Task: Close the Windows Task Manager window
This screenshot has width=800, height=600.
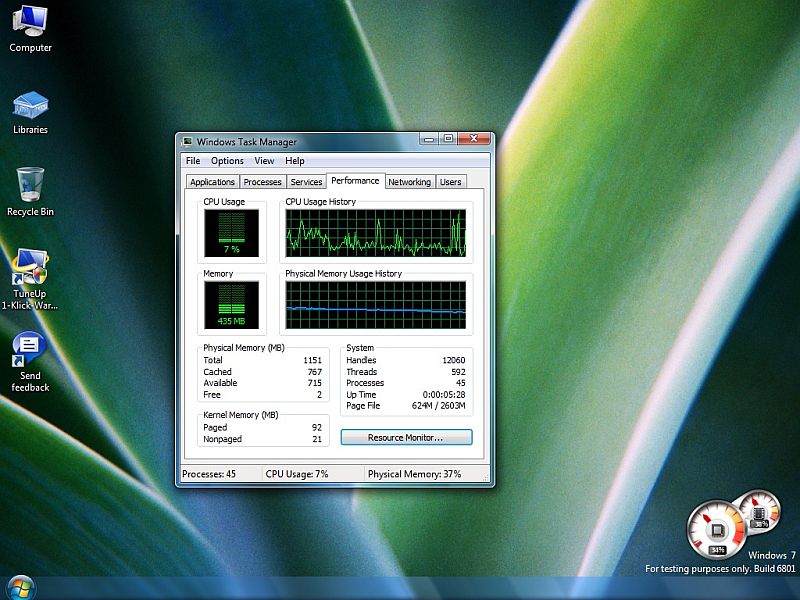Action: [474, 139]
